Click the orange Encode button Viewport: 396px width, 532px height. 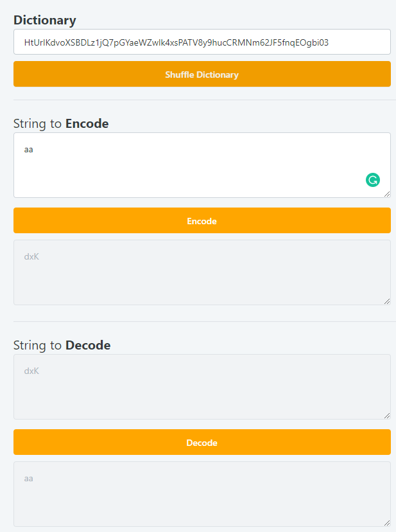click(202, 220)
